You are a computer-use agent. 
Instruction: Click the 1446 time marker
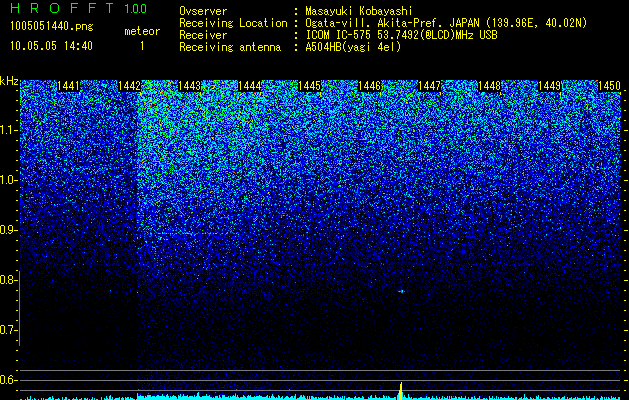(x=369, y=86)
